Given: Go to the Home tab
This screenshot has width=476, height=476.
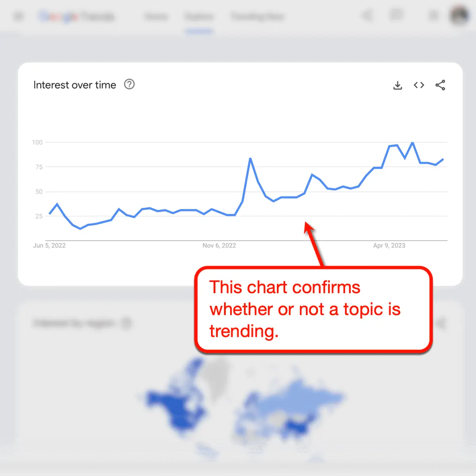Looking at the screenshot, I should pos(156,17).
